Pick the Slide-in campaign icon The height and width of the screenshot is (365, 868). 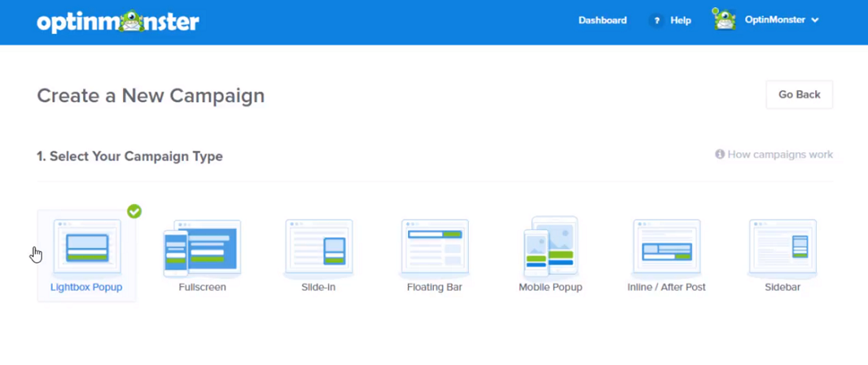[318, 247]
